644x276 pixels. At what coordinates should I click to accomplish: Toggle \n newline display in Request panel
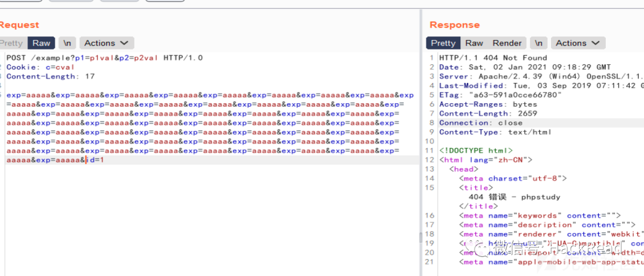(x=67, y=43)
